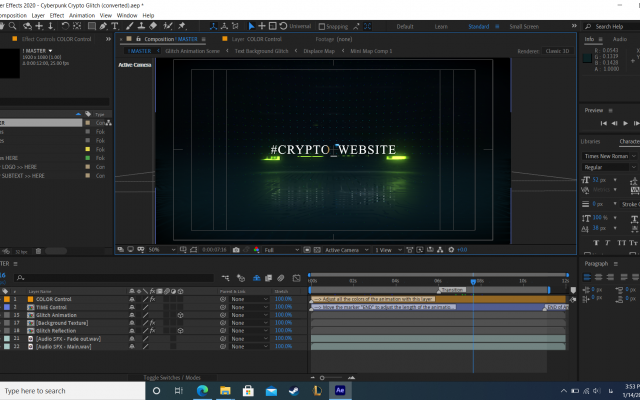Image resolution: width=640 pixels, height=400 pixels.
Task: Take a snapshot with the camera icon
Action: pyautogui.click(x=236, y=250)
